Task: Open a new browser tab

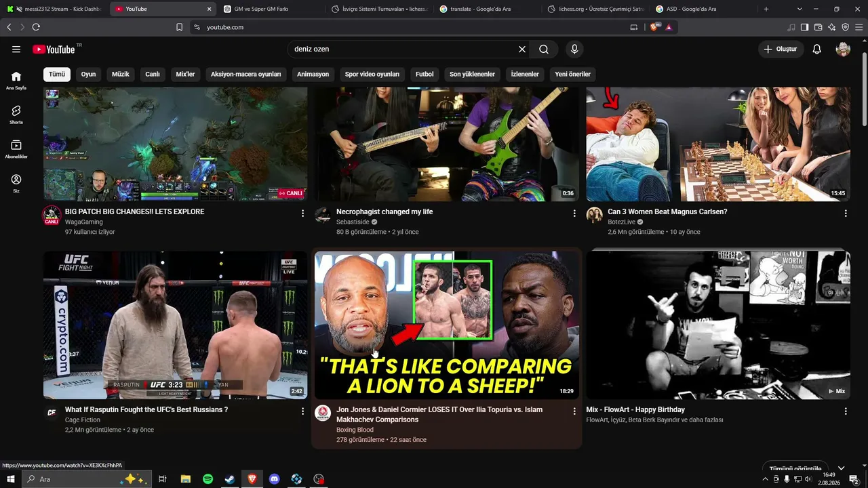Action: [x=766, y=9]
